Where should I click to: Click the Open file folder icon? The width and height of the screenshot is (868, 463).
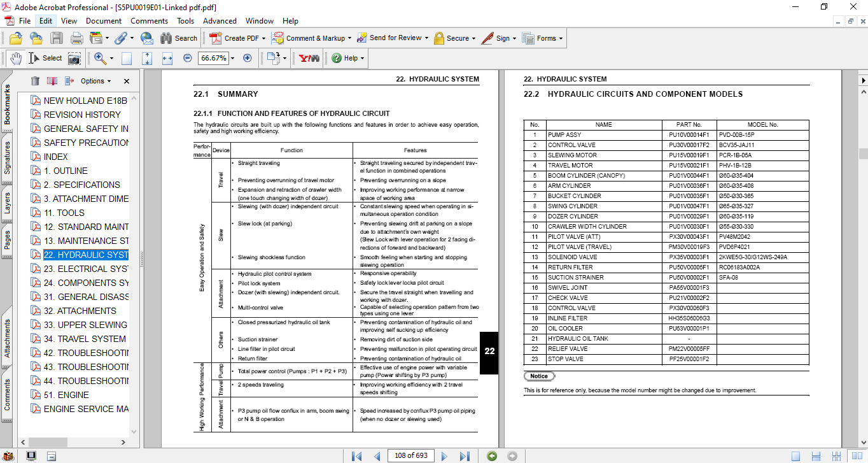click(16, 38)
